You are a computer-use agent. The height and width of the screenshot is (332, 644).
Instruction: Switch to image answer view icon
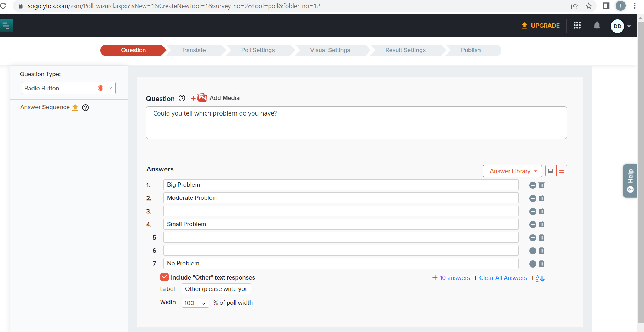[x=551, y=171]
